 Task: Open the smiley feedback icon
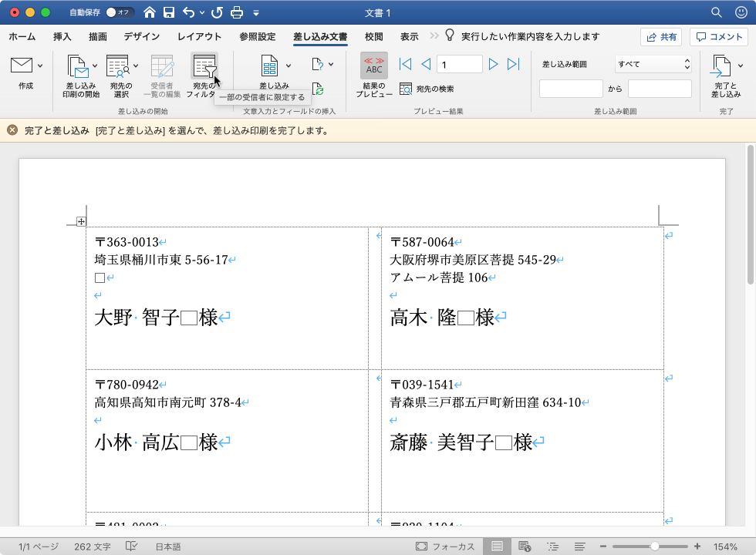tap(741, 12)
